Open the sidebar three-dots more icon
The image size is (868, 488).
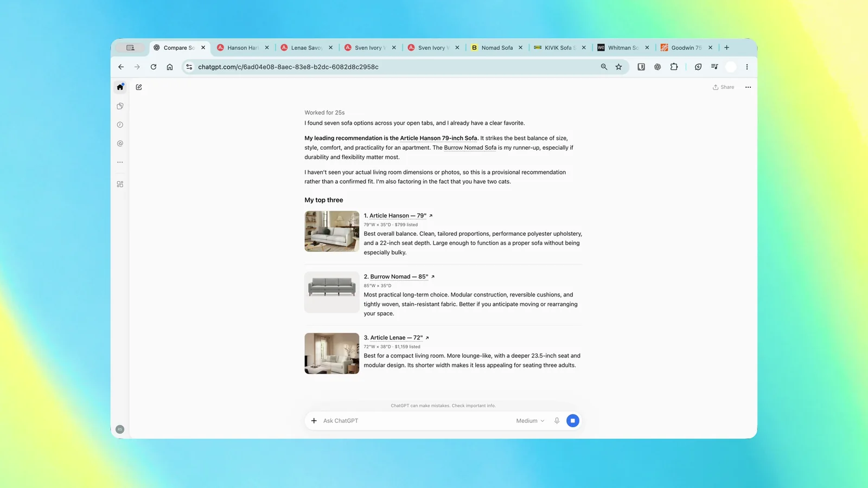coord(120,162)
